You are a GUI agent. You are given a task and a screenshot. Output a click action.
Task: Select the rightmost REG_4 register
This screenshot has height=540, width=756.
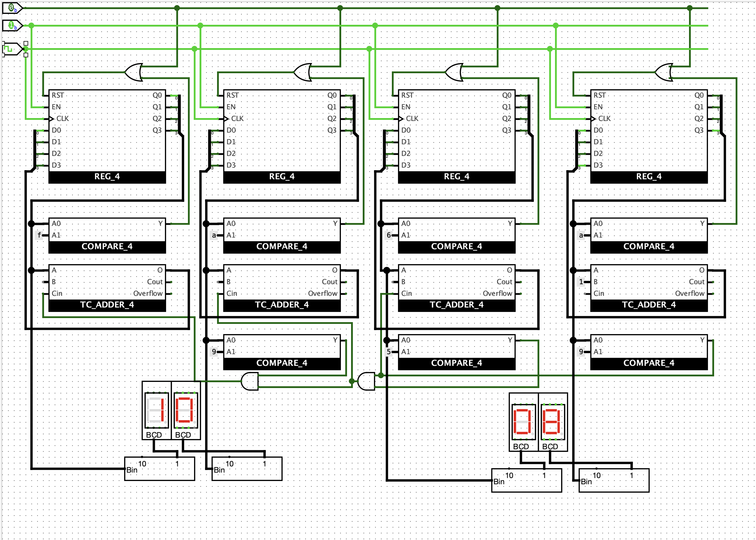click(649, 136)
